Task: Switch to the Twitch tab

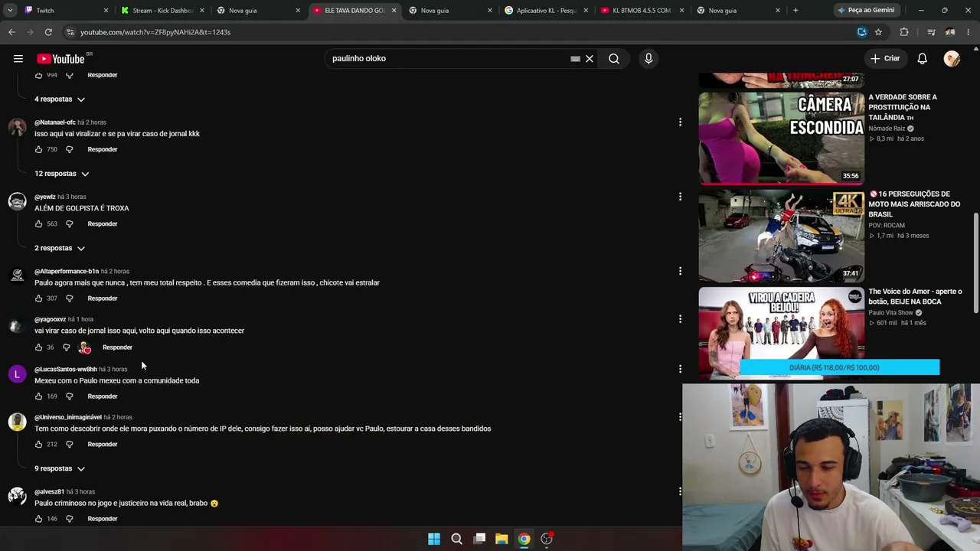Action: (x=65, y=11)
